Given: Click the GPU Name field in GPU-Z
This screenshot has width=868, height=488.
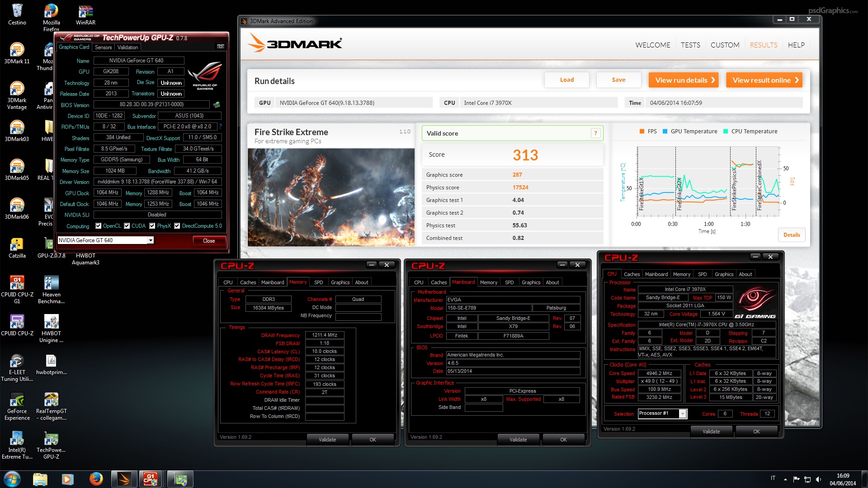Looking at the screenshot, I should pyautogui.click(x=139, y=61).
